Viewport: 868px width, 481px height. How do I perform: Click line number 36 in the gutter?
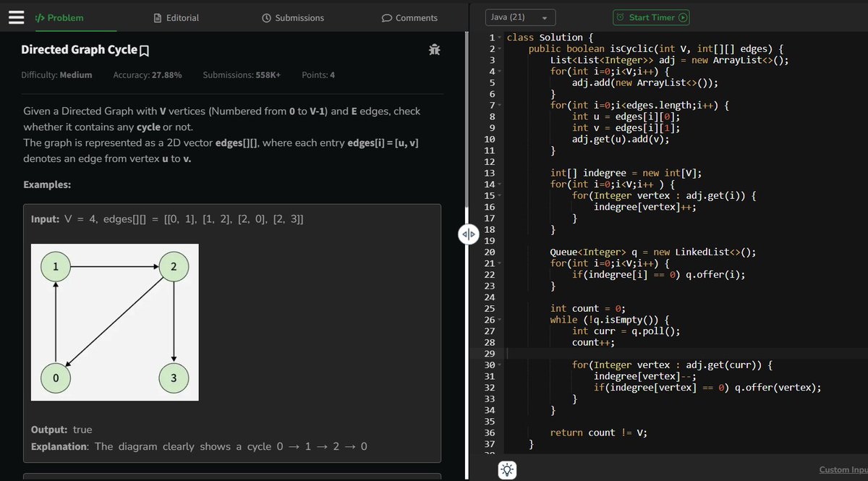coord(489,433)
